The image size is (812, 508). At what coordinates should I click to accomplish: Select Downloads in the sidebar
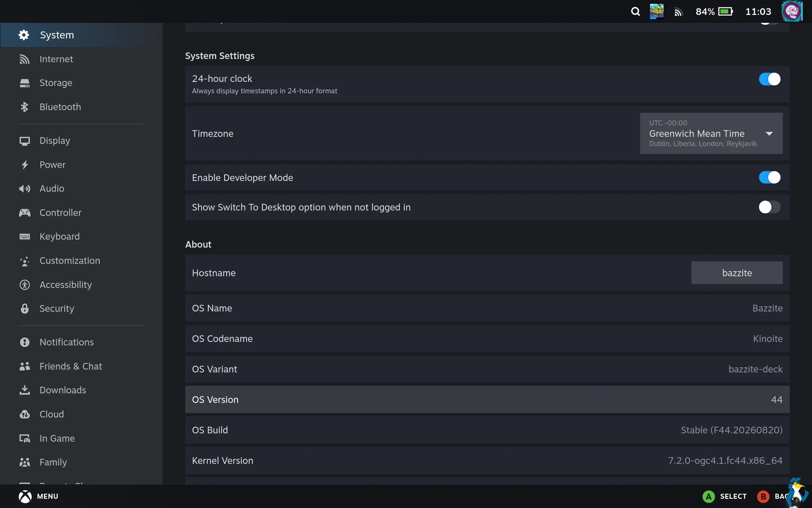pos(81,390)
